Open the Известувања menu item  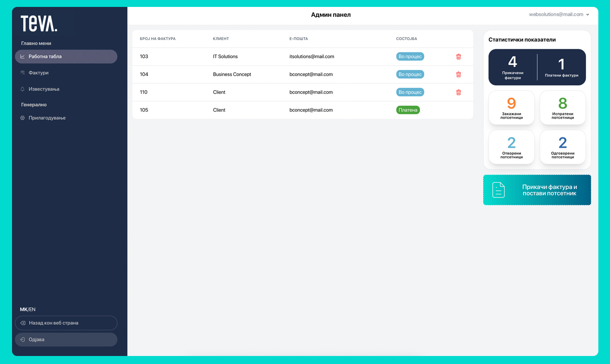pos(44,89)
